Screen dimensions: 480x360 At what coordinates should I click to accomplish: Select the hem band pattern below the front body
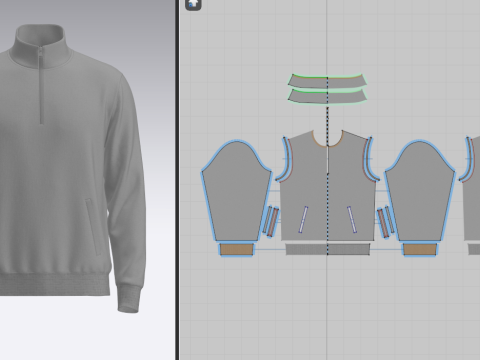coord(328,249)
